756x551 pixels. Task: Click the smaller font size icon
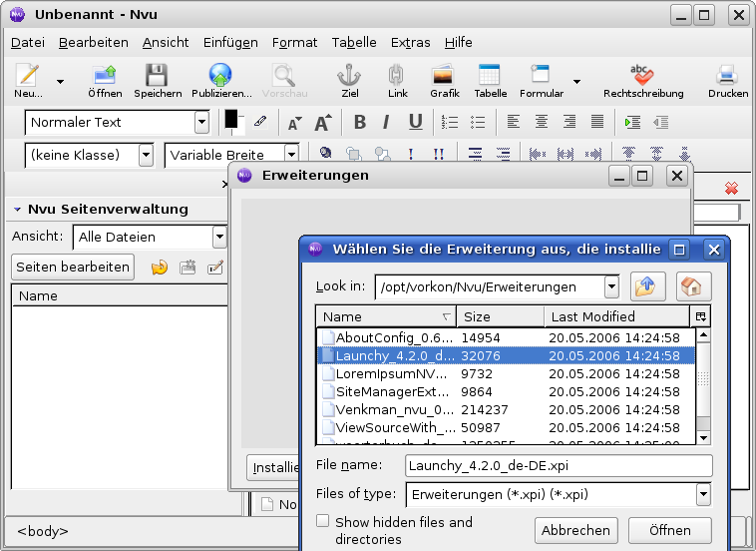(294, 124)
